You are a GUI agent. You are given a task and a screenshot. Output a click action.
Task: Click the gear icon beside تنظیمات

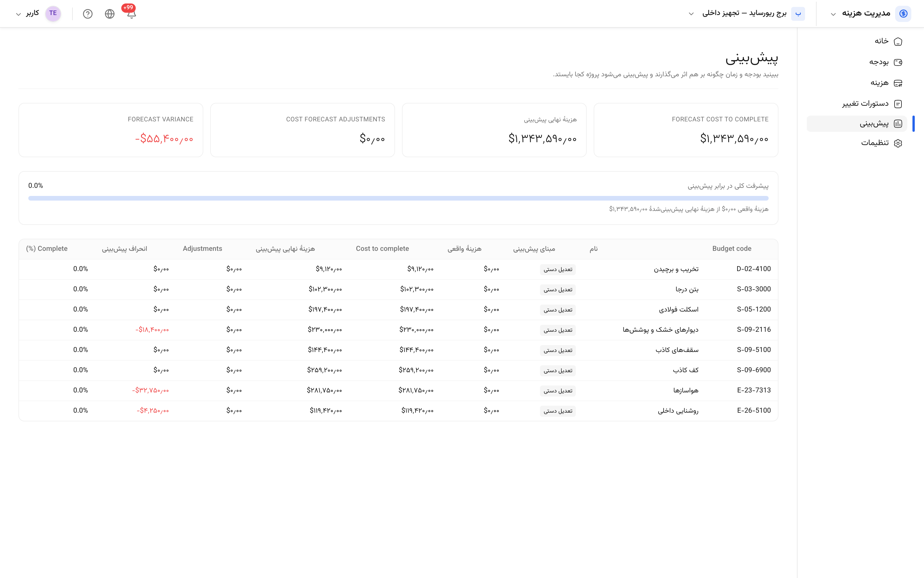[x=898, y=143]
